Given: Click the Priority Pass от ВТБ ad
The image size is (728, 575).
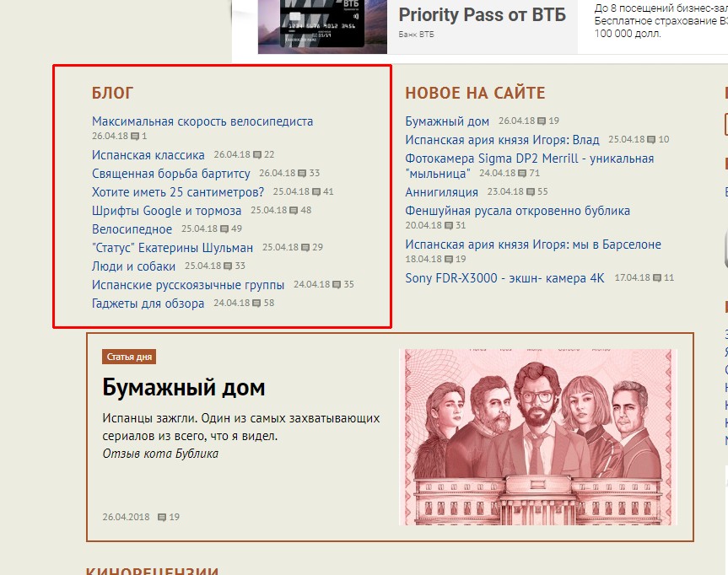Looking at the screenshot, I should (x=482, y=15).
